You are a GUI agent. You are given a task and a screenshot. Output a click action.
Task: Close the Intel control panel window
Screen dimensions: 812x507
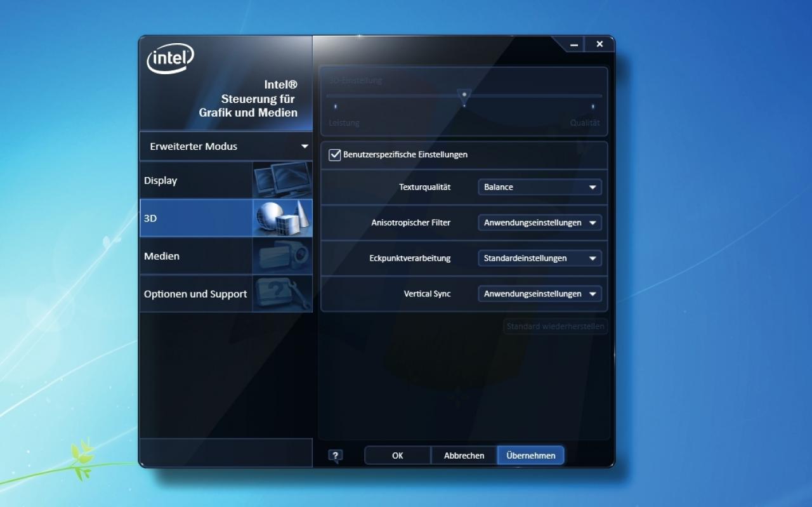[599, 44]
